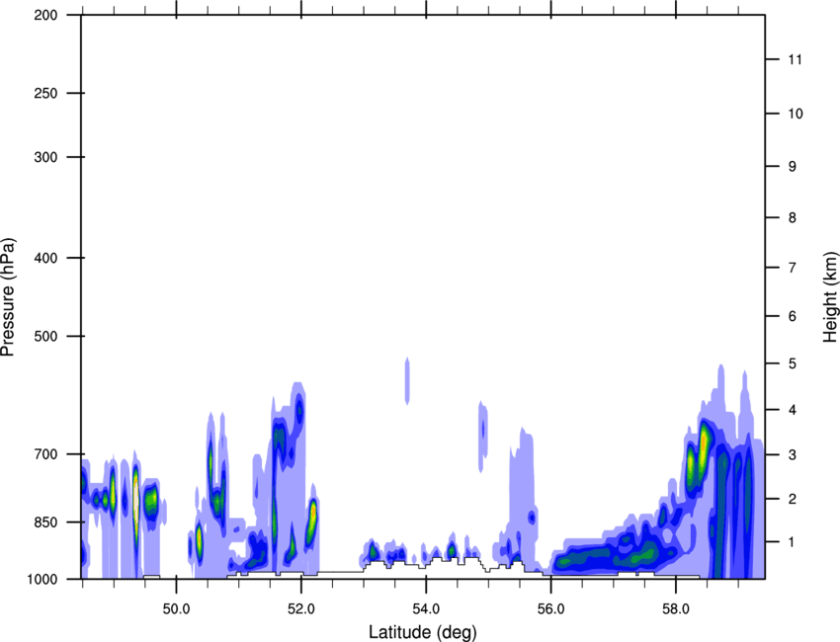Image resolution: width=840 pixels, height=642 pixels.
Task: Click the 1 km height label
Action: pos(793,542)
